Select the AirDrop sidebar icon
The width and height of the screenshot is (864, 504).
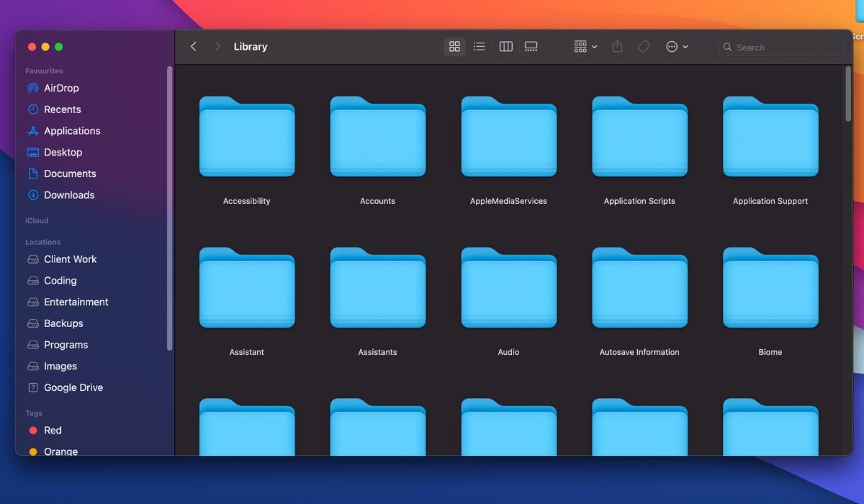(x=32, y=88)
